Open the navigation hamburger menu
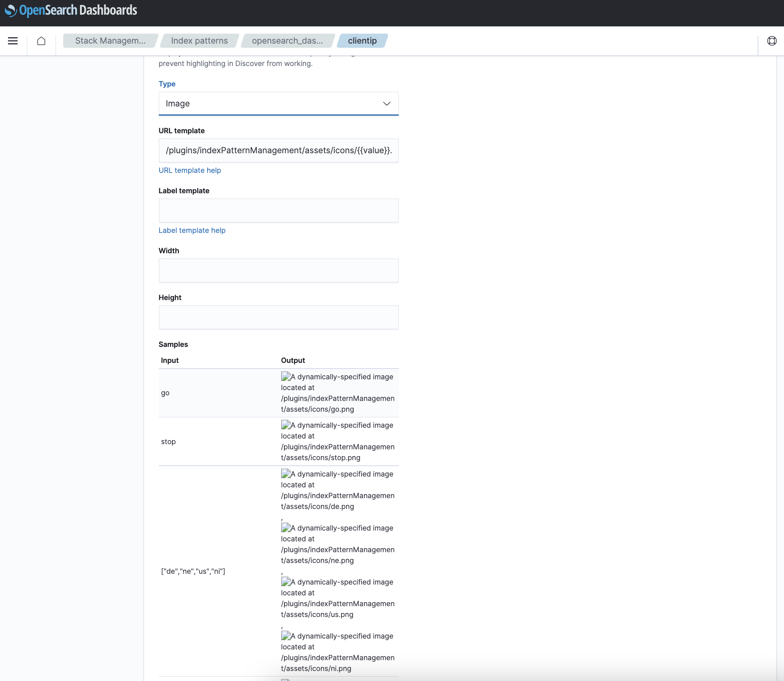The width and height of the screenshot is (784, 681). [x=13, y=40]
